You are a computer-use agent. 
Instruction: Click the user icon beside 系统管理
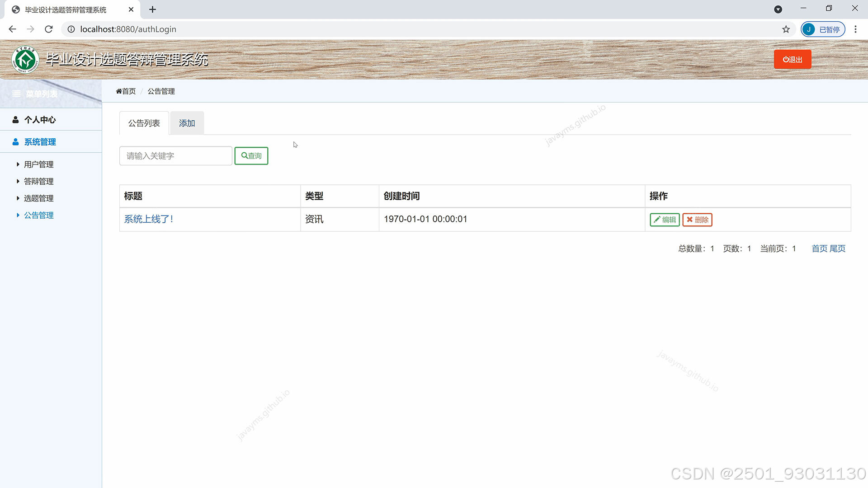click(15, 142)
